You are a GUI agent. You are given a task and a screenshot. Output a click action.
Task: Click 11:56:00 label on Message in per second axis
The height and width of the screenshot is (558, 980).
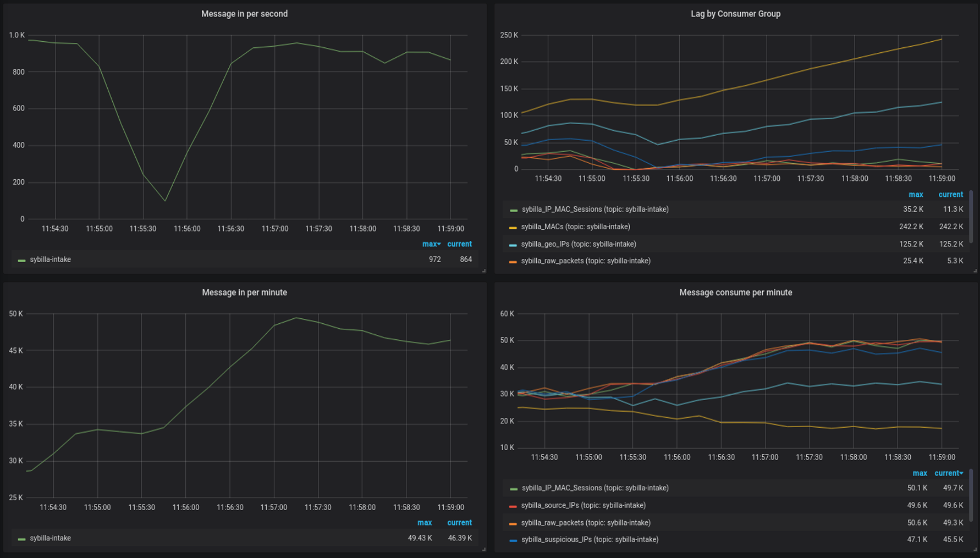tap(187, 229)
